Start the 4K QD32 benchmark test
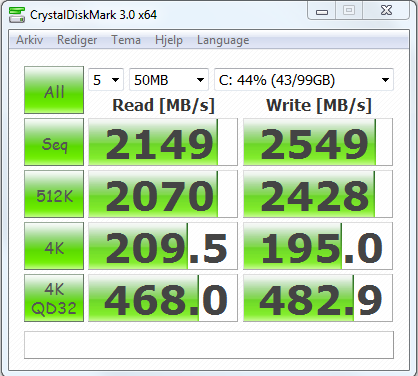The height and width of the screenshot is (376, 418). click(x=54, y=298)
